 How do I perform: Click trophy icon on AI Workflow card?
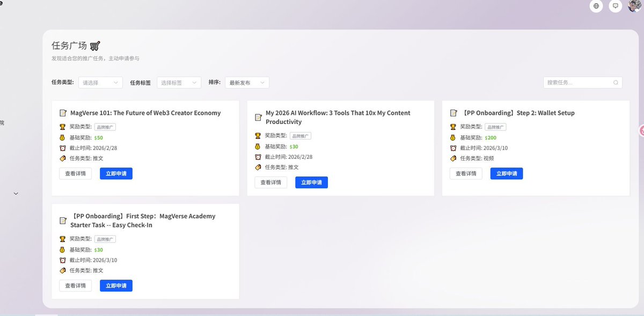click(x=258, y=136)
